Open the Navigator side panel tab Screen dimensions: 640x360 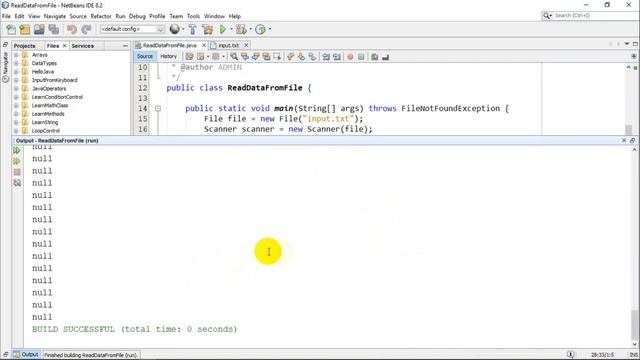pos(5,68)
